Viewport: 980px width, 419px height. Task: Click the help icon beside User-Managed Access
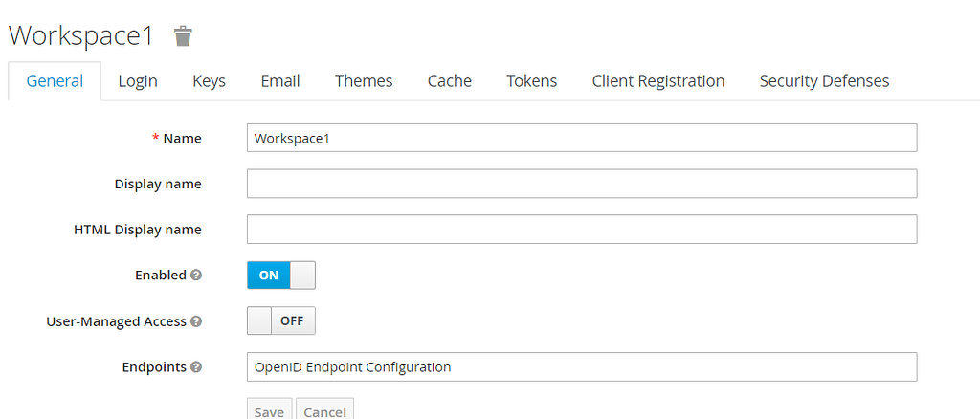[196, 321]
